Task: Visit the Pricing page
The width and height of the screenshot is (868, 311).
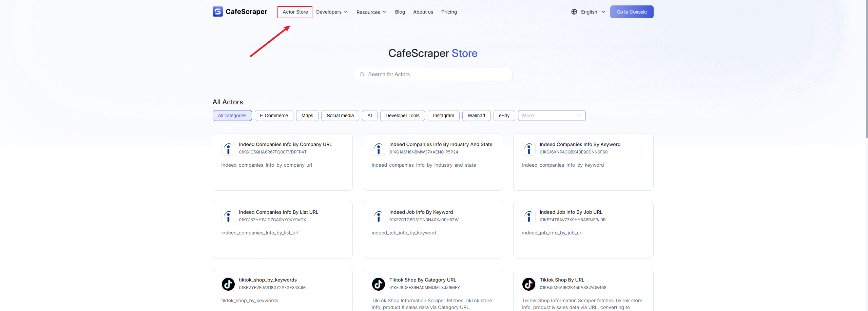Action: [449, 12]
